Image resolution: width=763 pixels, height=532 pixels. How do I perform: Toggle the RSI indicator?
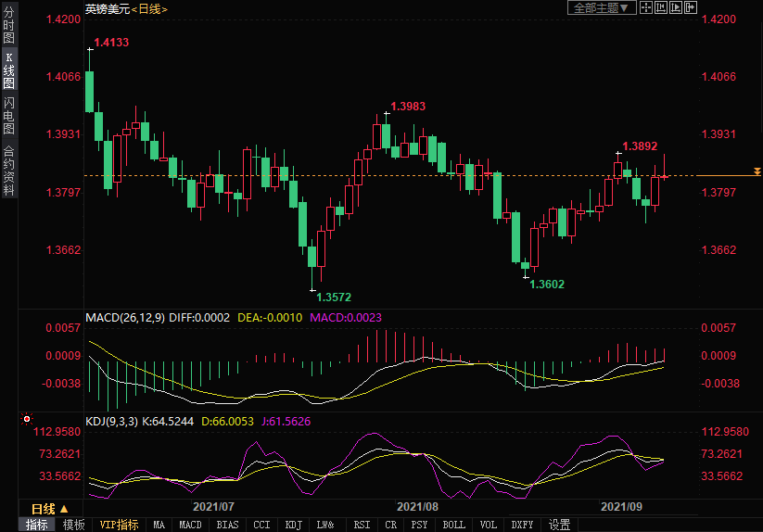[x=362, y=525]
